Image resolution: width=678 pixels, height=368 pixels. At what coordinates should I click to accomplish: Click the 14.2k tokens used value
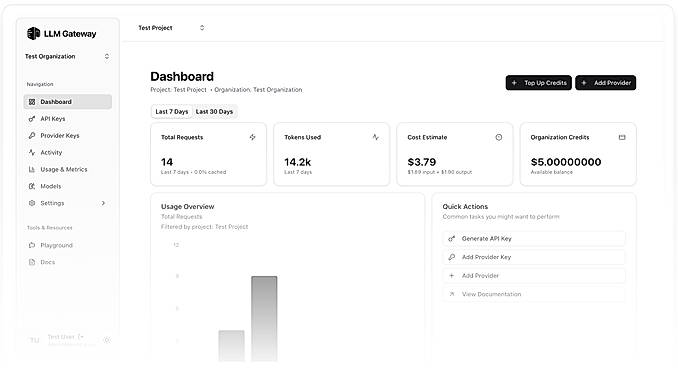[297, 162]
